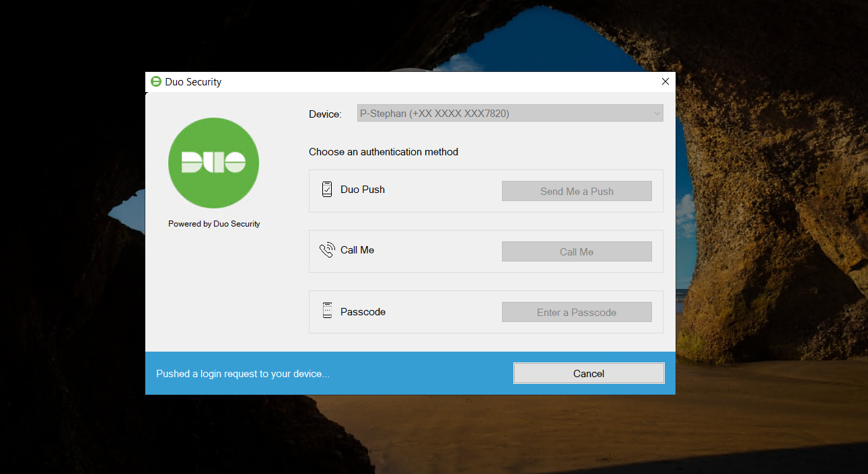
Task: Click the Send Me a Push button
Action: tap(577, 191)
